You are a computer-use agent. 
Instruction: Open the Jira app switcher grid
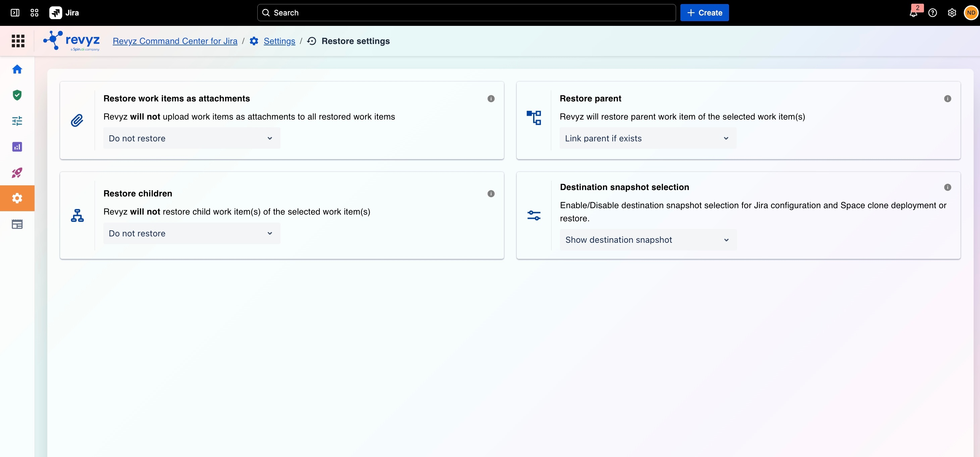coord(34,12)
